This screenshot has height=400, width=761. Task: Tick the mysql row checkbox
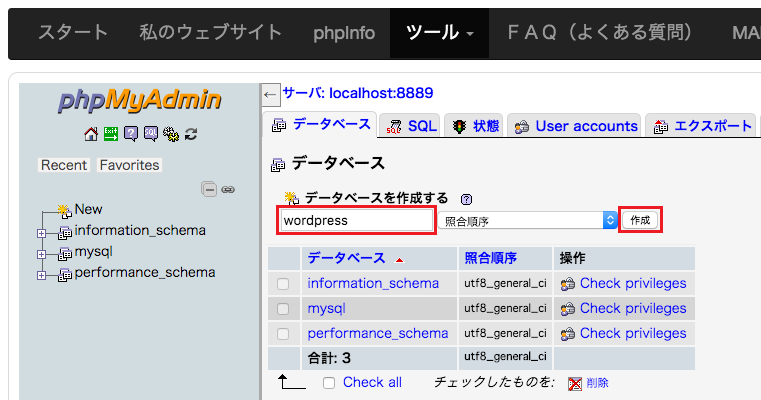(283, 309)
